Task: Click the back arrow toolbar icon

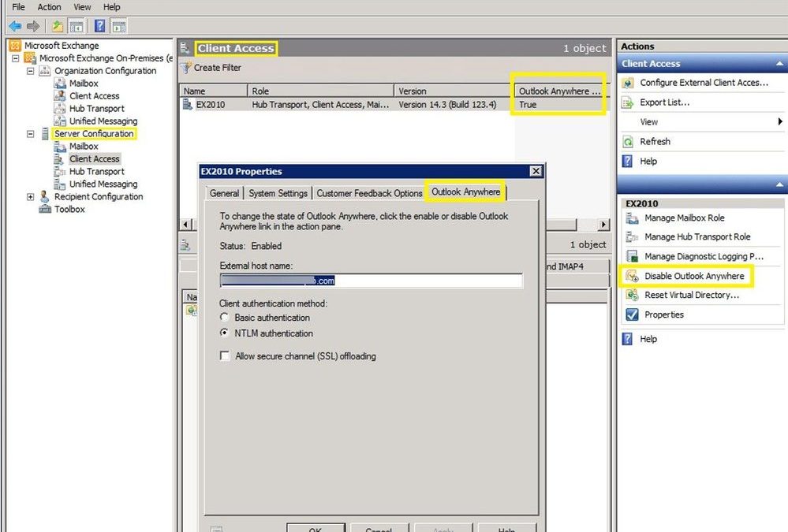Action: click(14, 26)
